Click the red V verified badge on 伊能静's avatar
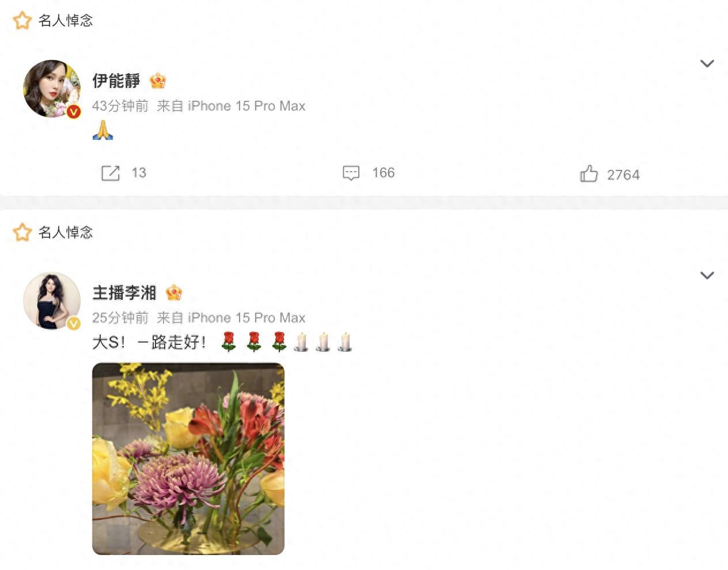 coord(74,112)
